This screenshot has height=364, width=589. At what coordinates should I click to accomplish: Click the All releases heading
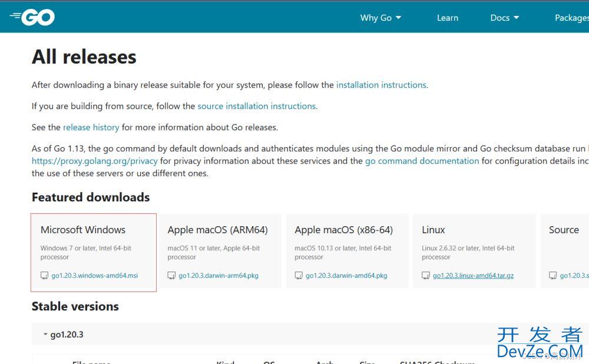click(x=84, y=57)
